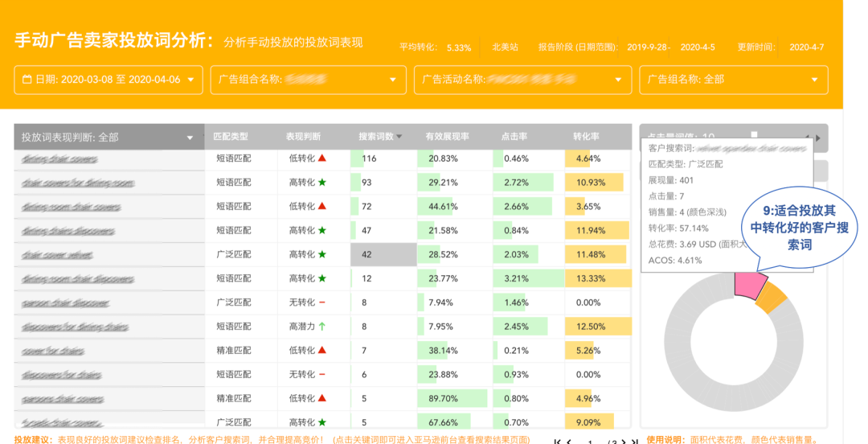
Task: Click the 10.93% 转化率 bar cell
Action: (x=598, y=183)
